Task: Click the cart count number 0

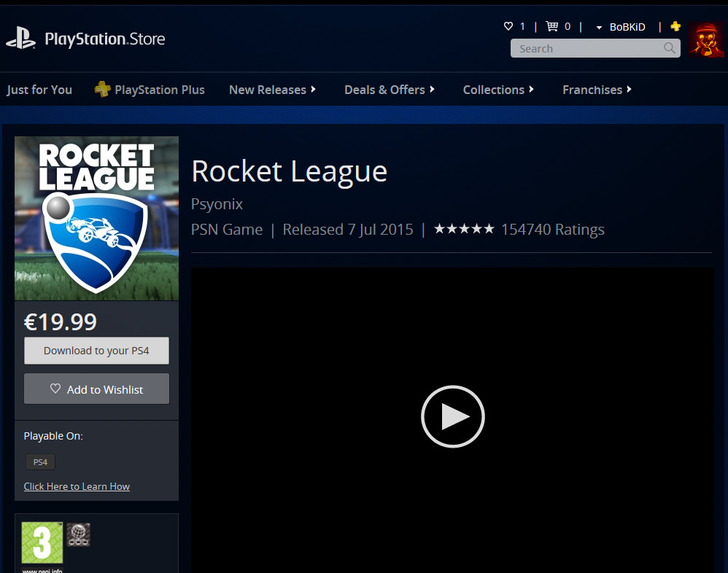Action: tap(568, 26)
